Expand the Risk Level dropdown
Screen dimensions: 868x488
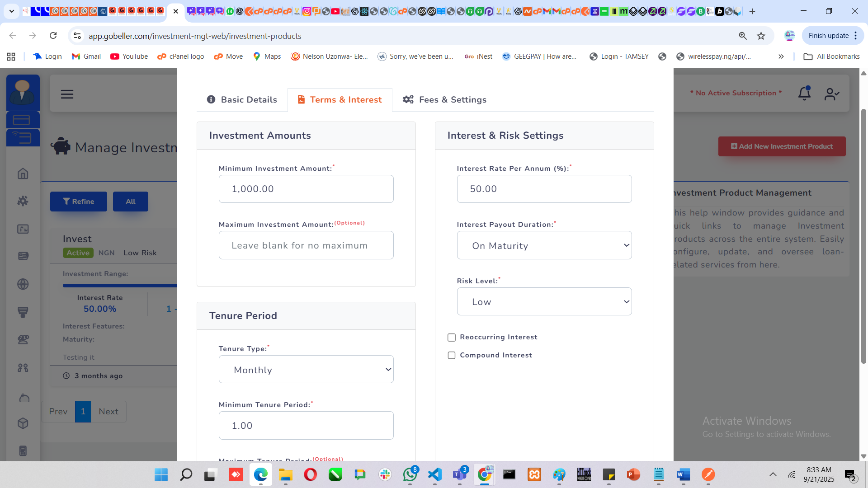[544, 302]
